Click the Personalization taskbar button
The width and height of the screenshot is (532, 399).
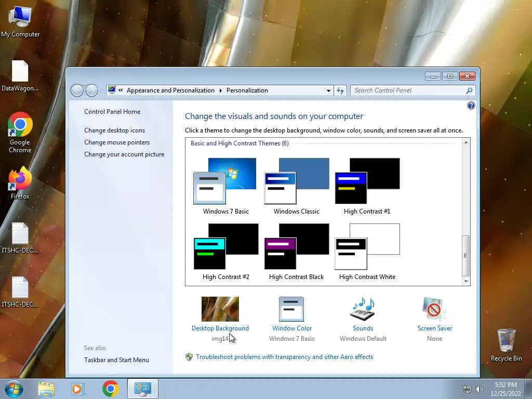pyautogui.click(x=143, y=389)
